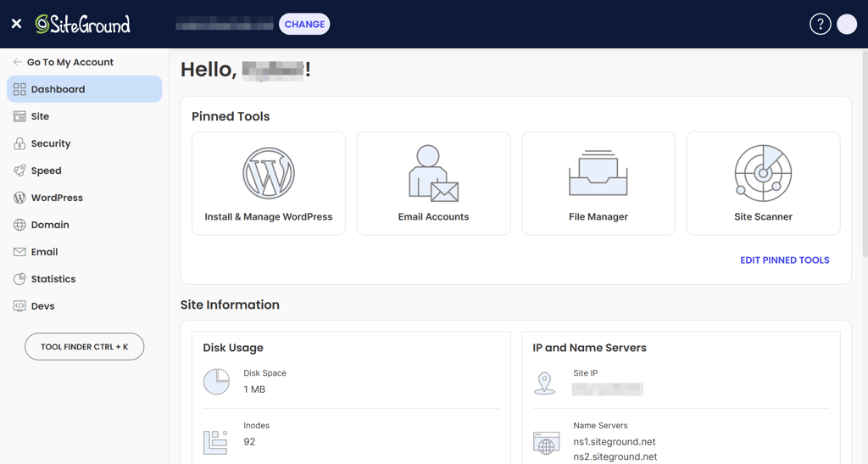Click the TOOL FINDER CTRL + K button

(x=84, y=347)
